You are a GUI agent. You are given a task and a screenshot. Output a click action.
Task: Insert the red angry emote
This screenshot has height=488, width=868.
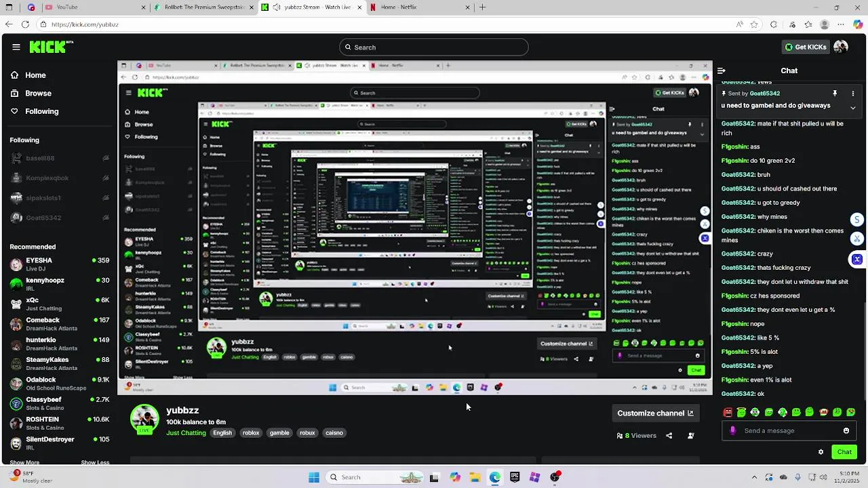pos(728,412)
